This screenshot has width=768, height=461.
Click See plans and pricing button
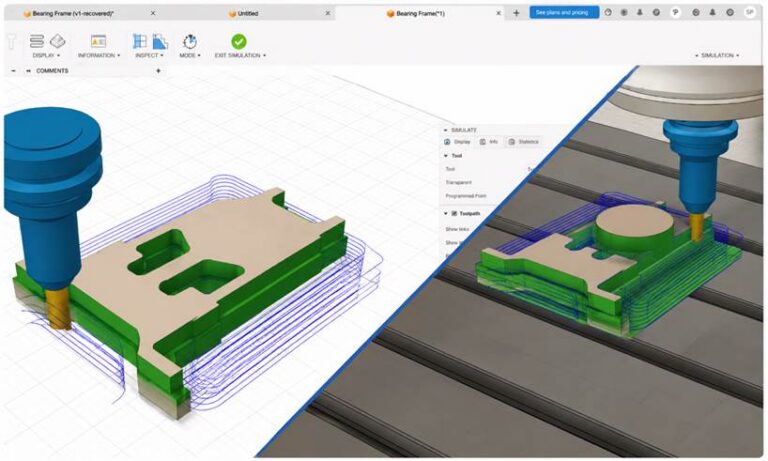click(563, 12)
